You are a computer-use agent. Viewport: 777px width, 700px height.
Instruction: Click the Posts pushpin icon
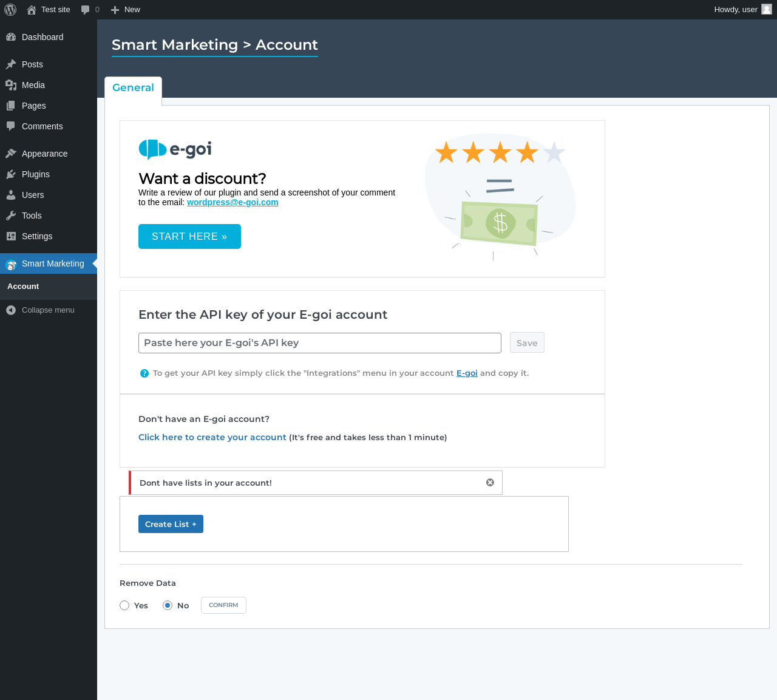point(11,64)
